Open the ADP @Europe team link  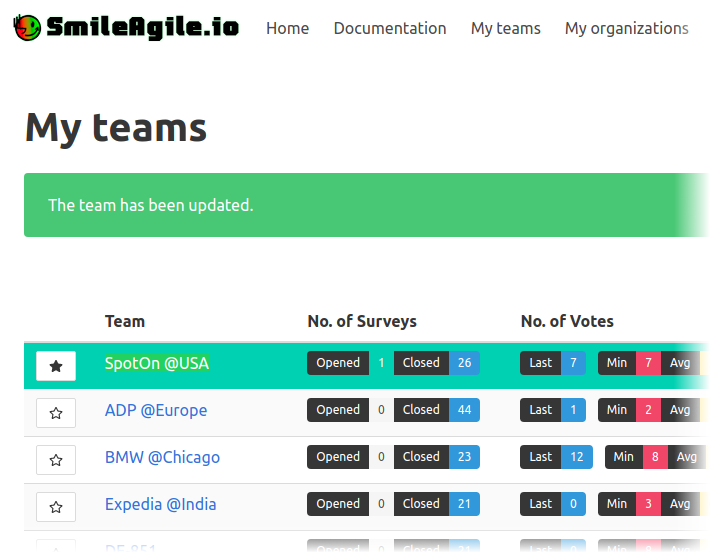click(x=156, y=410)
